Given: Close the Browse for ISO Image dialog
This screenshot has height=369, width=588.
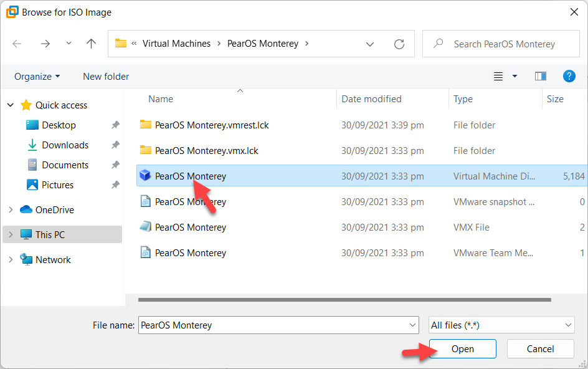Looking at the screenshot, I should pos(574,12).
